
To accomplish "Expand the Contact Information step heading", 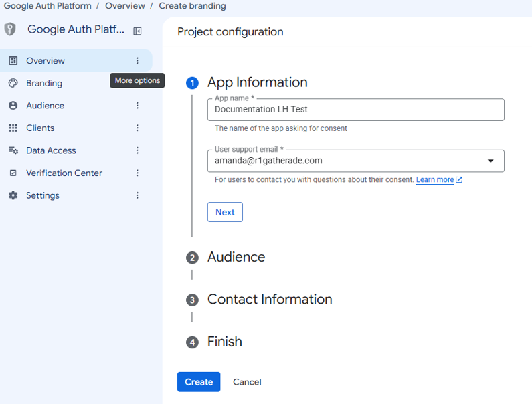I will (270, 299).
